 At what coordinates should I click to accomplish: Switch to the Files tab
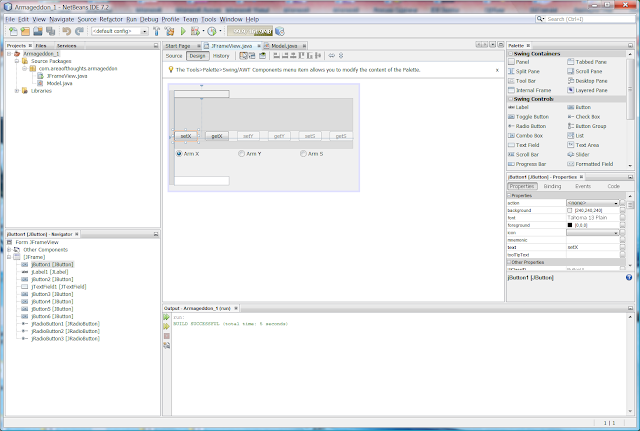[41, 46]
